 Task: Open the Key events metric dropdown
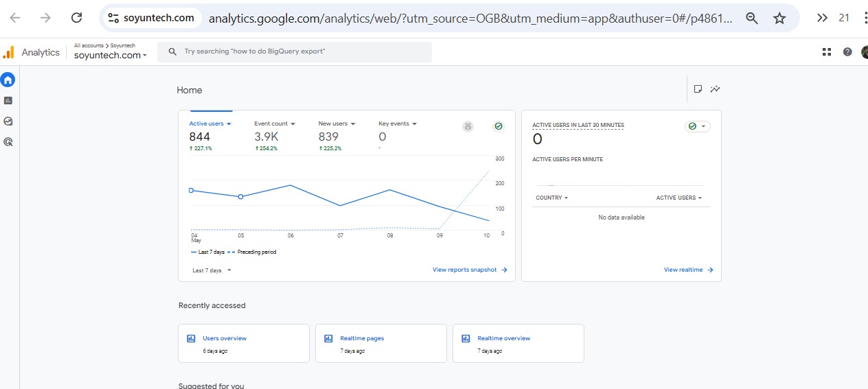tap(398, 123)
